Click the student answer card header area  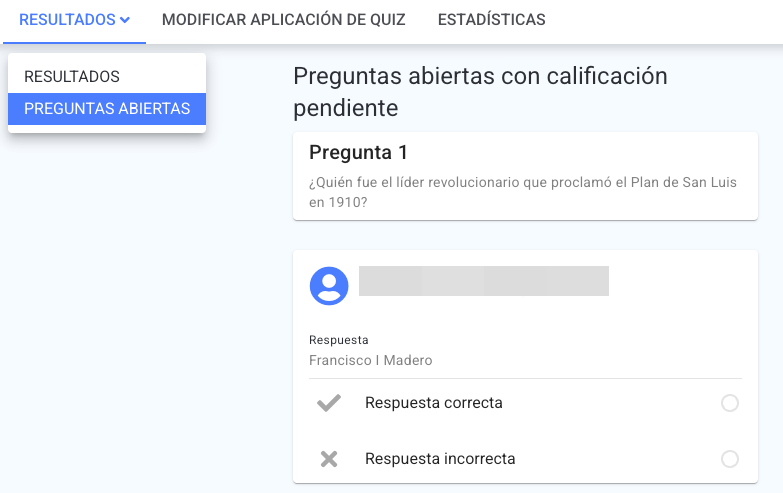tap(525, 286)
